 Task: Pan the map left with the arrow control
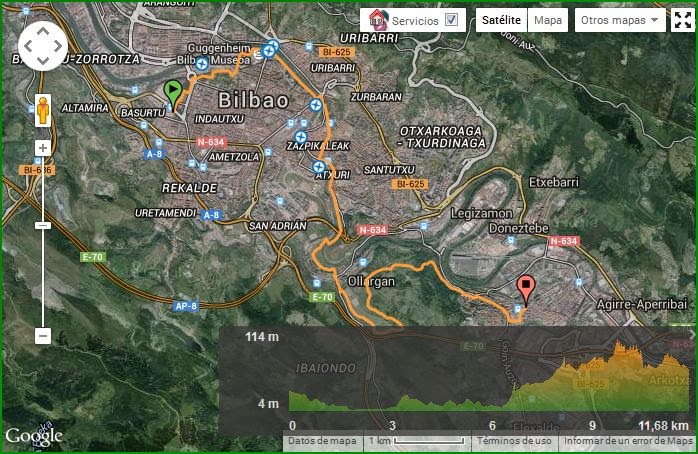28,46
